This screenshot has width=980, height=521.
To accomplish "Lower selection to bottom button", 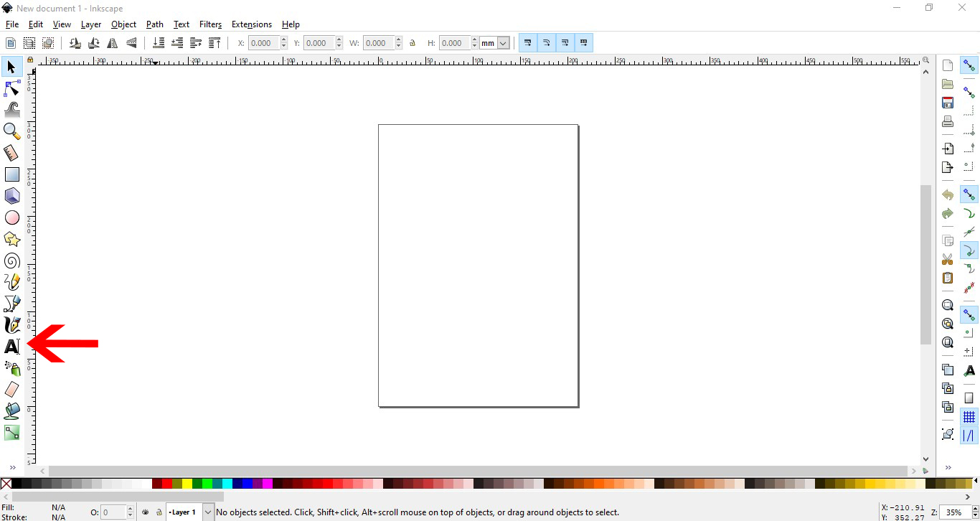I will pyautogui.click(x=159, y=43).
